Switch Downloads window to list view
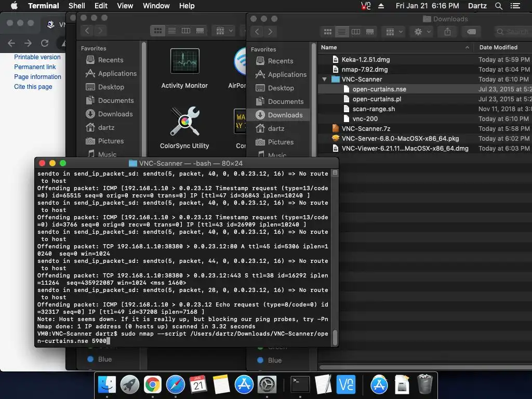The height and width of the screenshot is (399, 532). (x=342, y=32)
